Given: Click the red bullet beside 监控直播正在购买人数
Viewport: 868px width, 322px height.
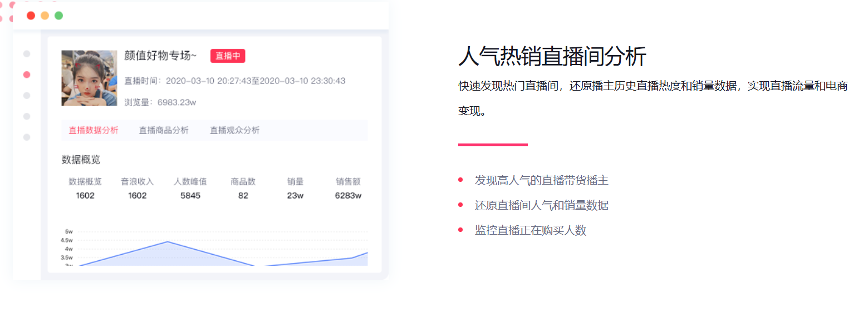Looking at the screenshot, I should pyautogui.click(x=460, y=229).
